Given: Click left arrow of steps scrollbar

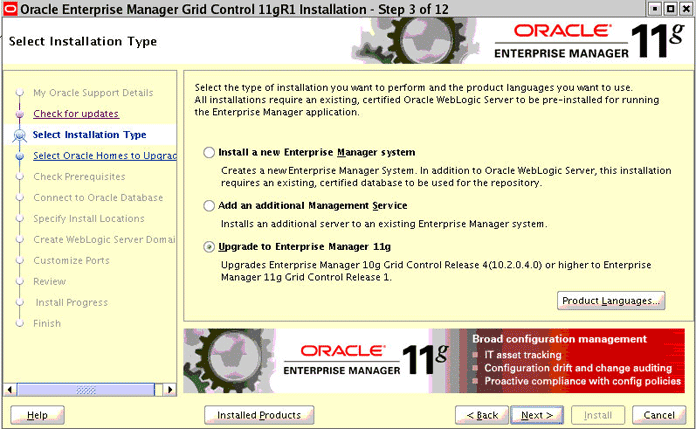Looking at the screenshot, I should tap(10, 390).
